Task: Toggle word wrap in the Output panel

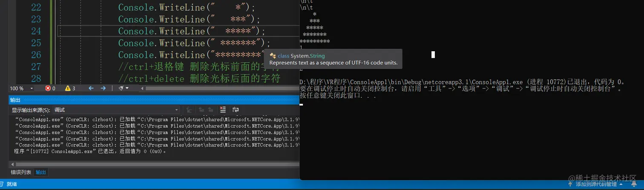Action: 236,110
